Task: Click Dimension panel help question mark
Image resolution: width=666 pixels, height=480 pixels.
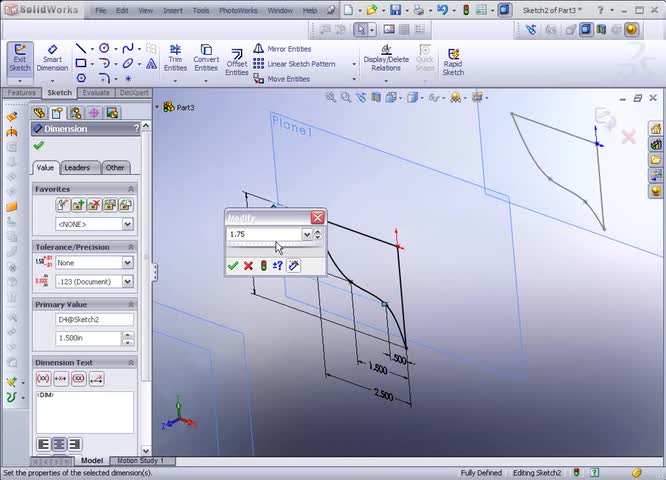Action: point(136,128)
